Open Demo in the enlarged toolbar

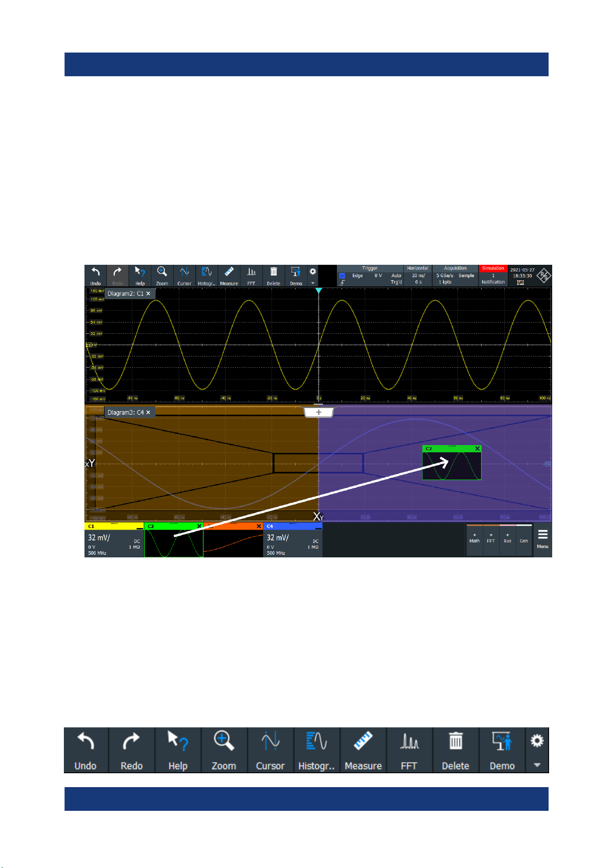502,750
